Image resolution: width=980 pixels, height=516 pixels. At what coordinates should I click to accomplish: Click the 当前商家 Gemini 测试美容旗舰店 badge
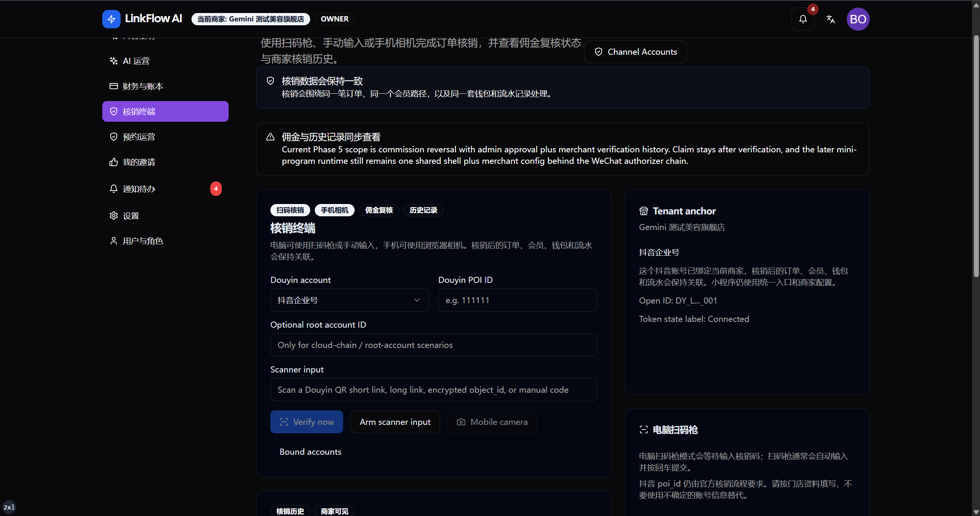[250, 19]
